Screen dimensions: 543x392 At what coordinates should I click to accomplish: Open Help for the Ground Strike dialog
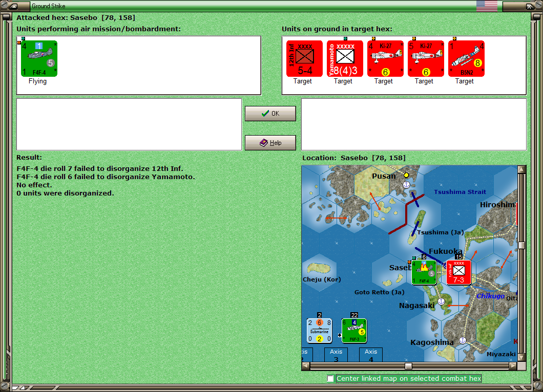click(x=270, y=143)
